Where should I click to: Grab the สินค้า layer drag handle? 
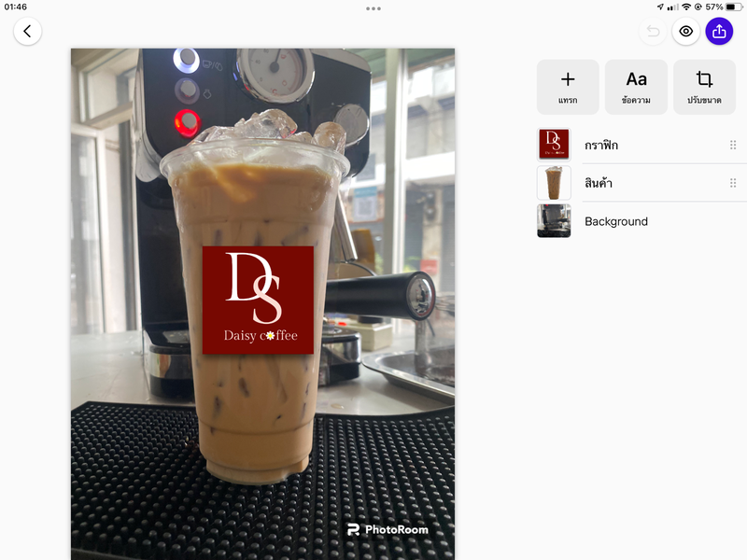click(733, 183)
